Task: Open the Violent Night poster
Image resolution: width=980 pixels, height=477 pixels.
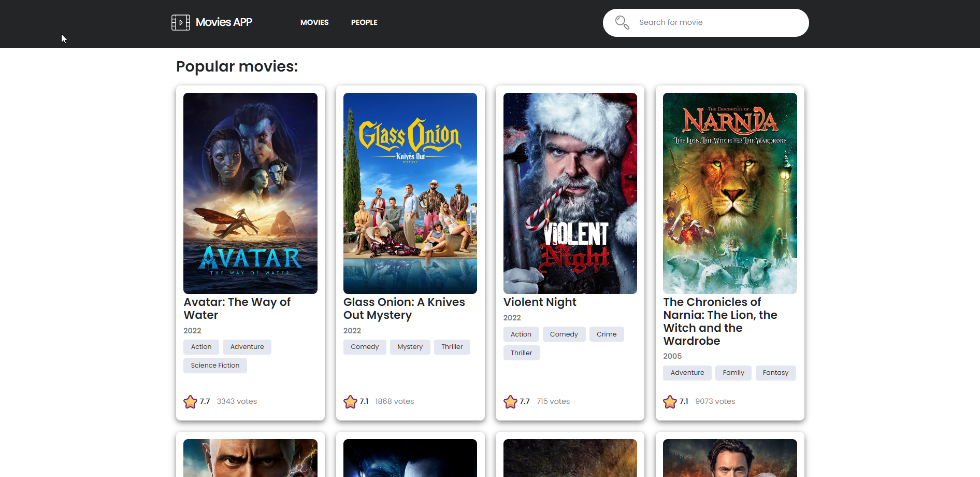Action: coord(570,193)
